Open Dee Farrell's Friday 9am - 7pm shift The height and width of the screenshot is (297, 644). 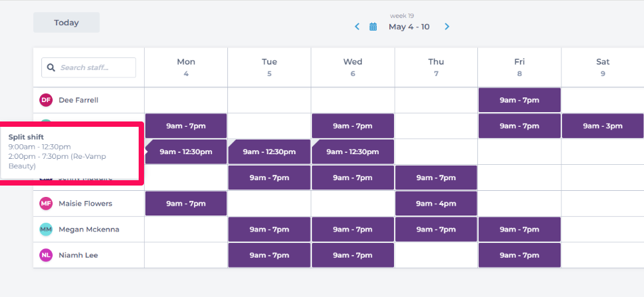pos(519,100)
